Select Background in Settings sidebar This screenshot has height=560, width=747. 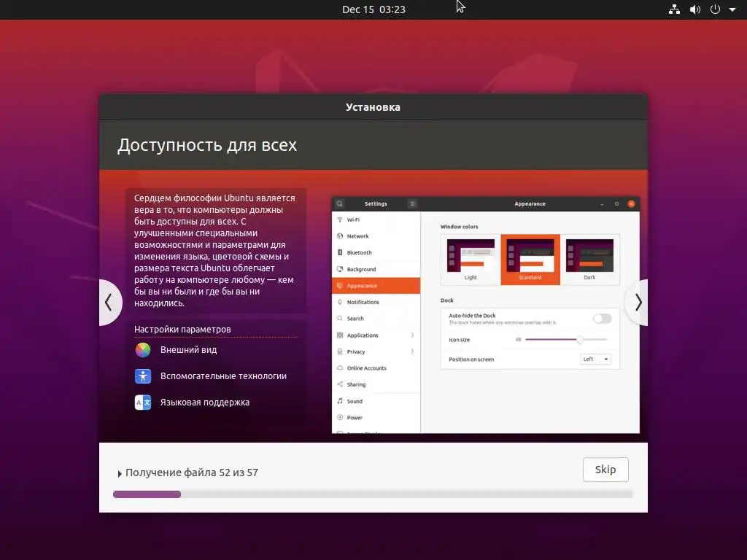tap(376, 270)
